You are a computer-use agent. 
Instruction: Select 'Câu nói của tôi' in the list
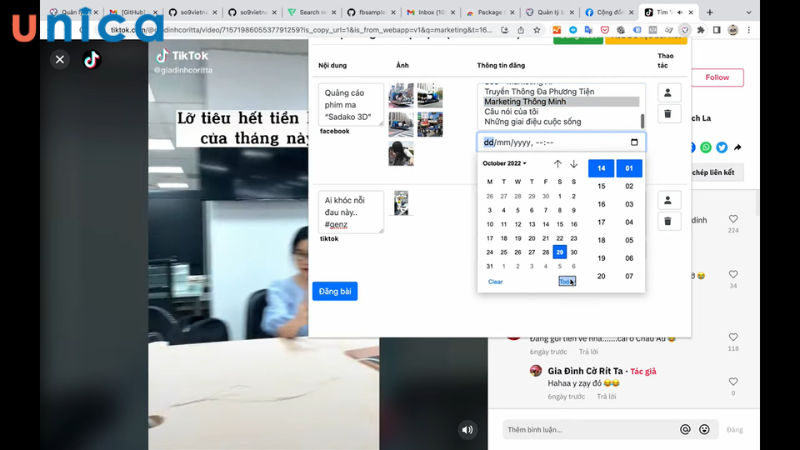(x=511, y=112)
